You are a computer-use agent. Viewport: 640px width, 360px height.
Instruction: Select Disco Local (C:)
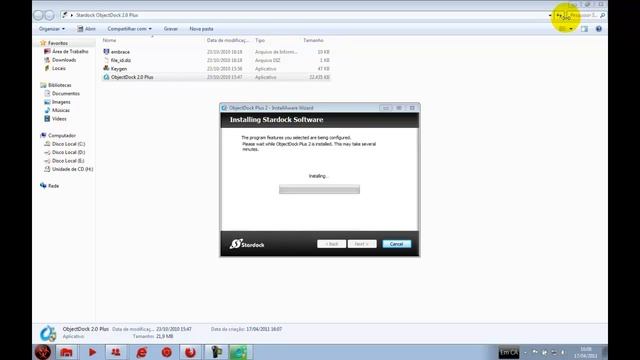point(69,144)
